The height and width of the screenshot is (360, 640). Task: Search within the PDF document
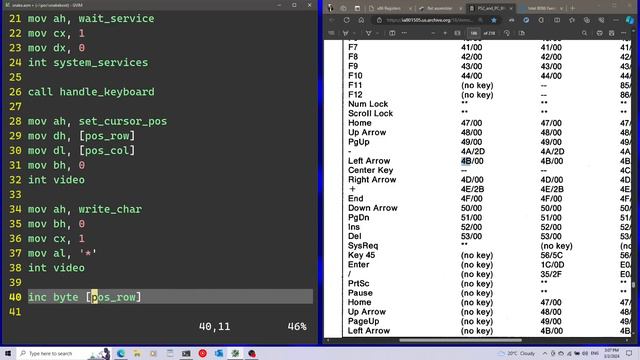584,33
